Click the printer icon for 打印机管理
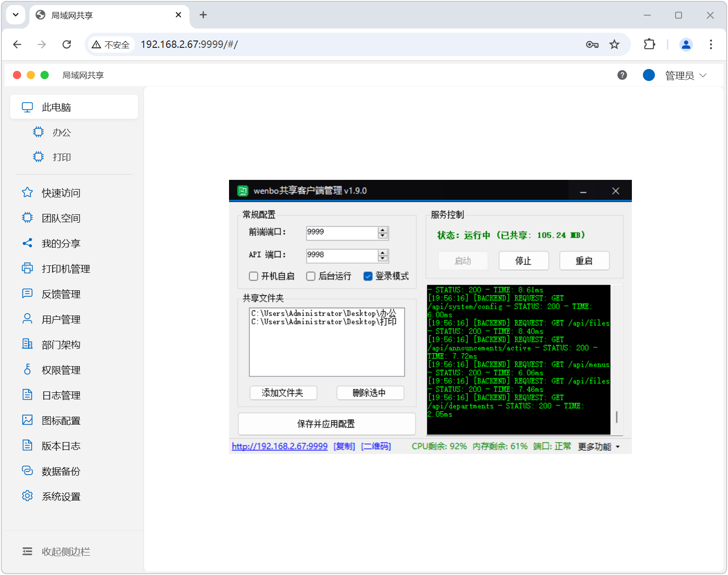This screenshot has height=575, width=728. coord(28,268)
